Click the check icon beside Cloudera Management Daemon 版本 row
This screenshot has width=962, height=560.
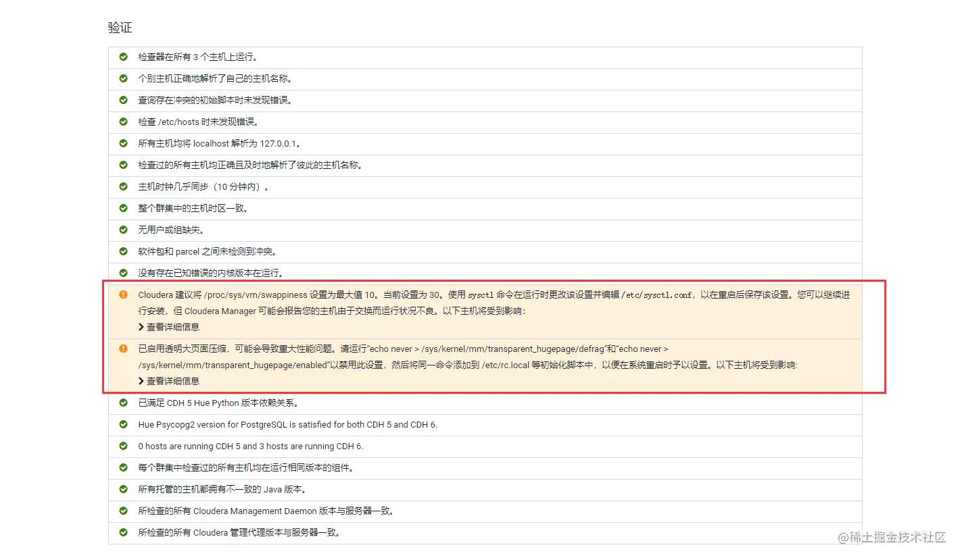coord(123,511)
